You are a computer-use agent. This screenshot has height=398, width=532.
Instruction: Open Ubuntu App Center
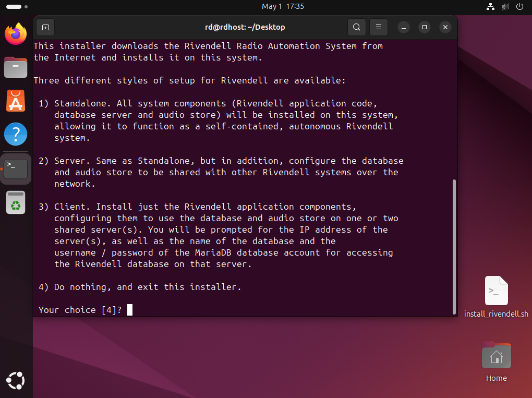16,101
